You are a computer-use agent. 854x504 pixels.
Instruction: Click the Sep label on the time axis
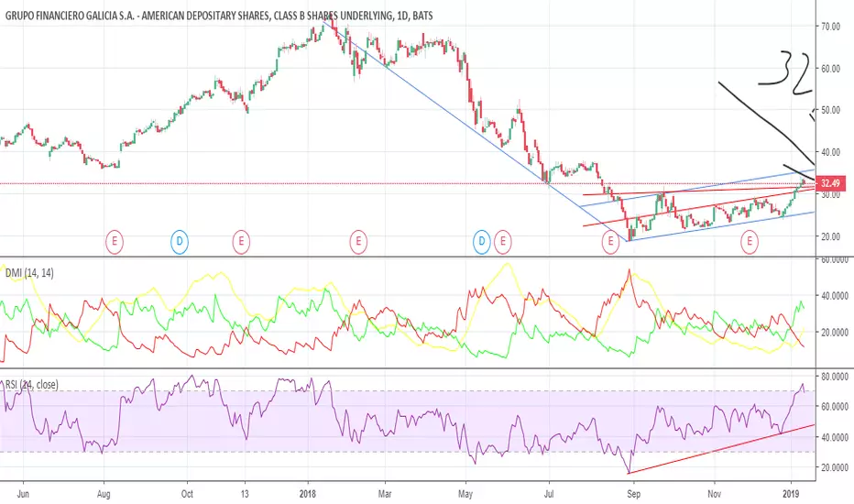[x=633, y=494]
